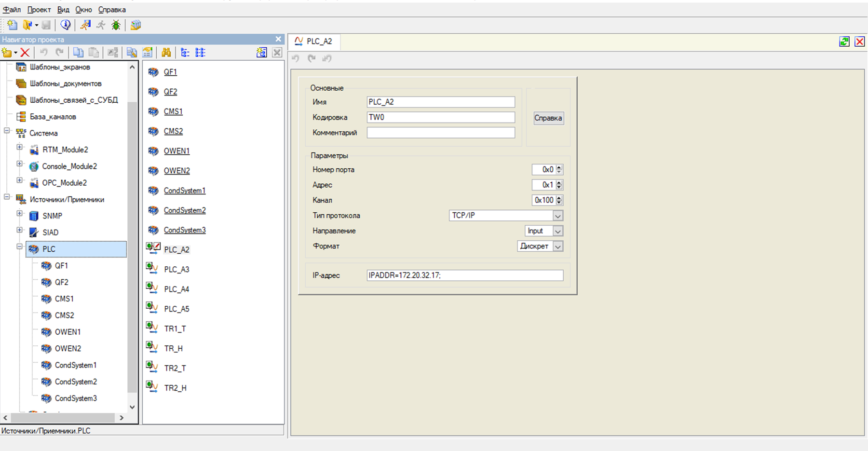868x451 pixels.
Task: Refresh the editor with the green arrows icon
Action: pyautogui.click(x=844, y=41)
